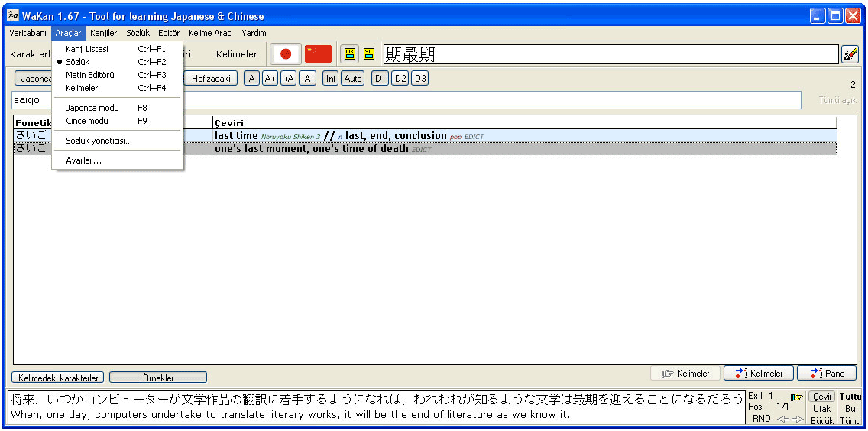Choose Metin Editörü from the Araçlar menu
The width and height of the screenshot is (868, 431).
pos(118,75)
